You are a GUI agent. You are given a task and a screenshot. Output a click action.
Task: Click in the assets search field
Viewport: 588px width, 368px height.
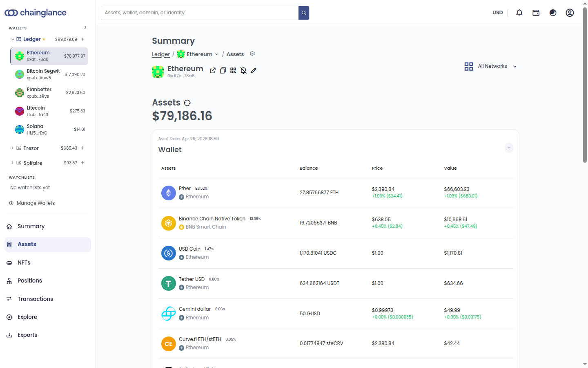pyautogui.click(x=200, y=13)
